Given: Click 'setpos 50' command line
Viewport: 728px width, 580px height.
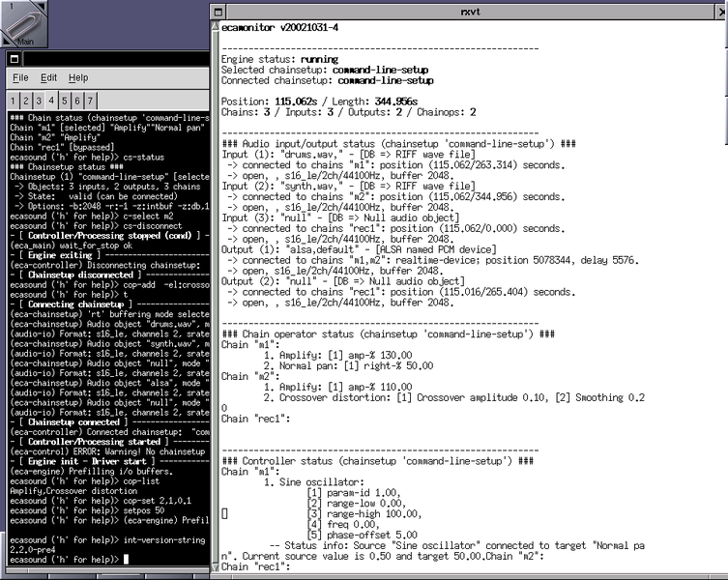Looking at the screenshot, I should (x=87, y=510).
